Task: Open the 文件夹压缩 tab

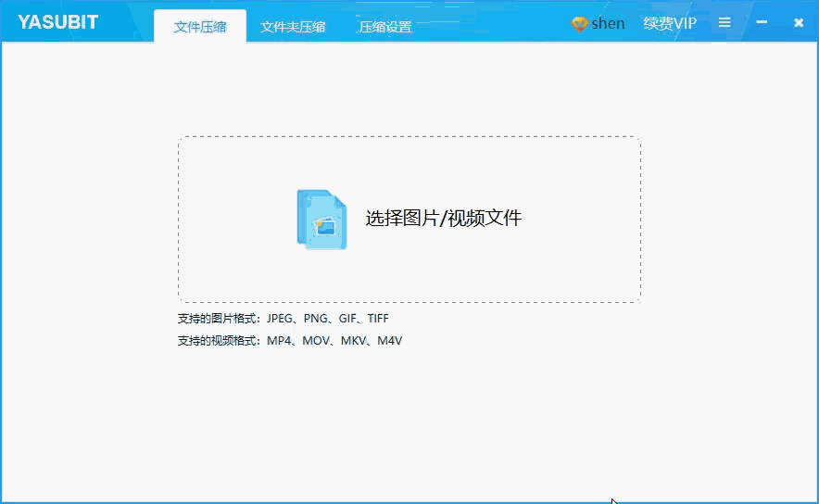Action: point(293,27)
